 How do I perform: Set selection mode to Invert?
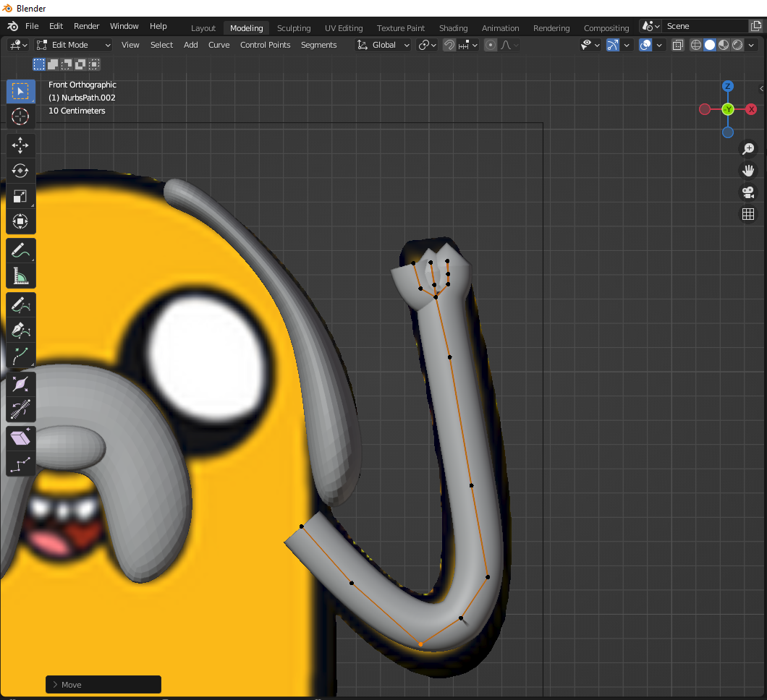point(80,64)
